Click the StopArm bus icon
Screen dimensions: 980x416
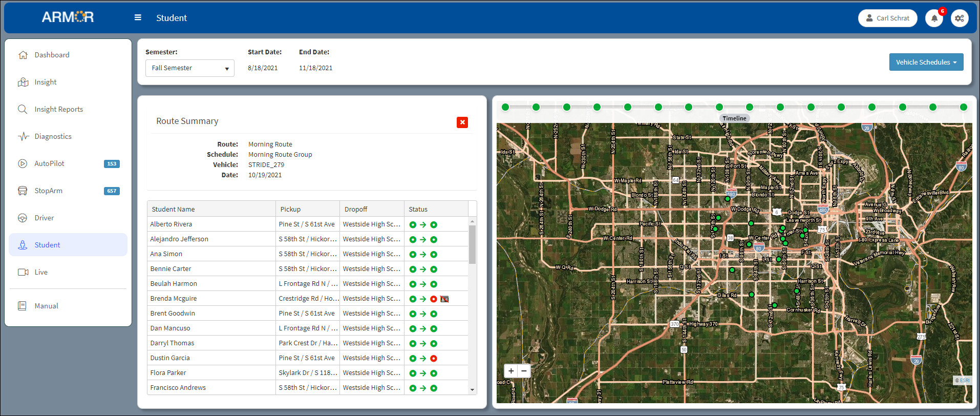pyautogui.click(x=23, y=191)
